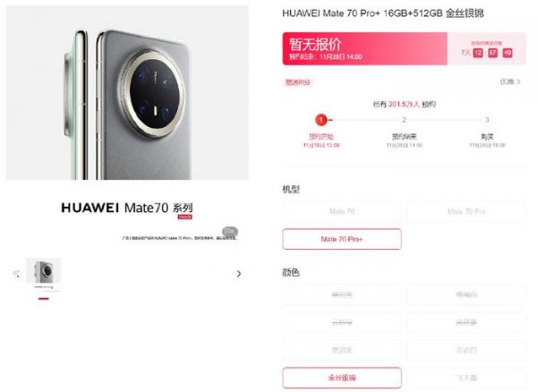Click the pink promotion tag below price banner
This screenshot has height=392, width=537.
point(298,82)
